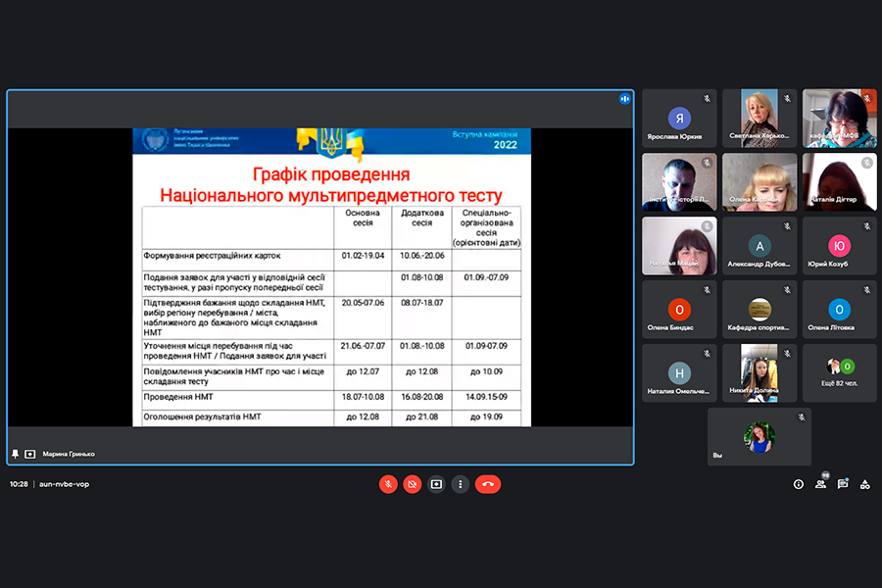The width and height of the screenshot is (882, 588).
Task: Click the muted mic icon on Александр Дубов tile
Action: [x=788, y=226]
